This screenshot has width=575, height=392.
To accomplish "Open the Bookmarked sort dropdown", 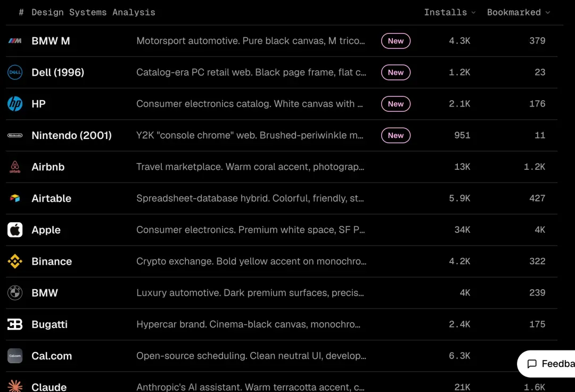I will tap(519, 12).
